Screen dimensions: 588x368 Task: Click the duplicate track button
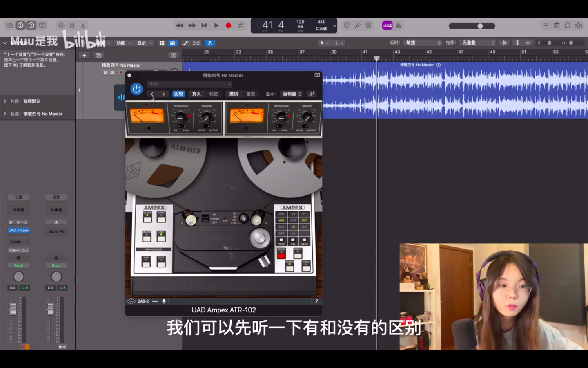pos(98,55)
